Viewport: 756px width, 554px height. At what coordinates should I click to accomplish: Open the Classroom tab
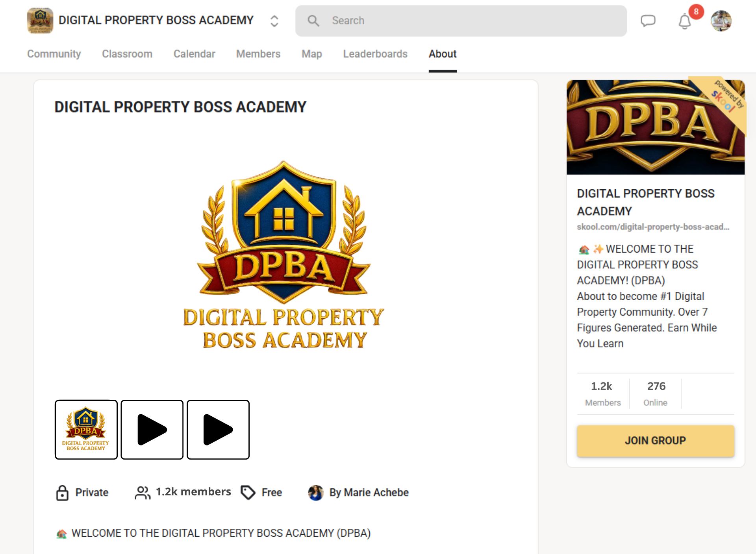(127, 54)
